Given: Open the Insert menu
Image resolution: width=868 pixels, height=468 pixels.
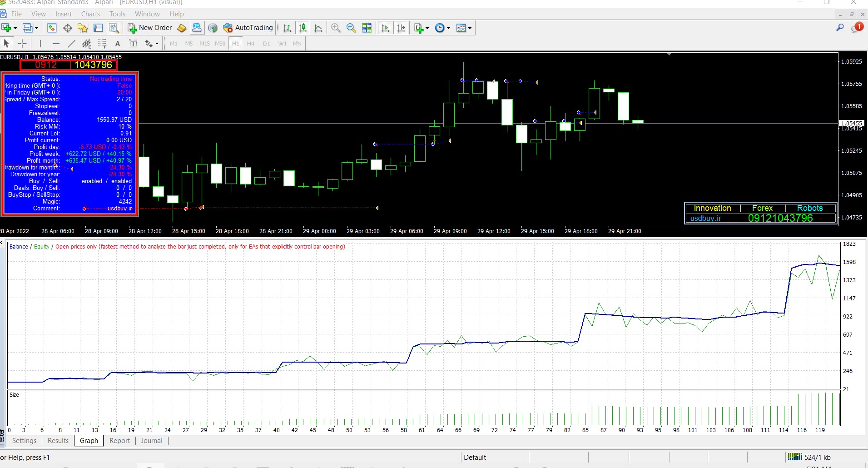Looking at the screenshot, I should pyautogui.click(x=64, y=14).
